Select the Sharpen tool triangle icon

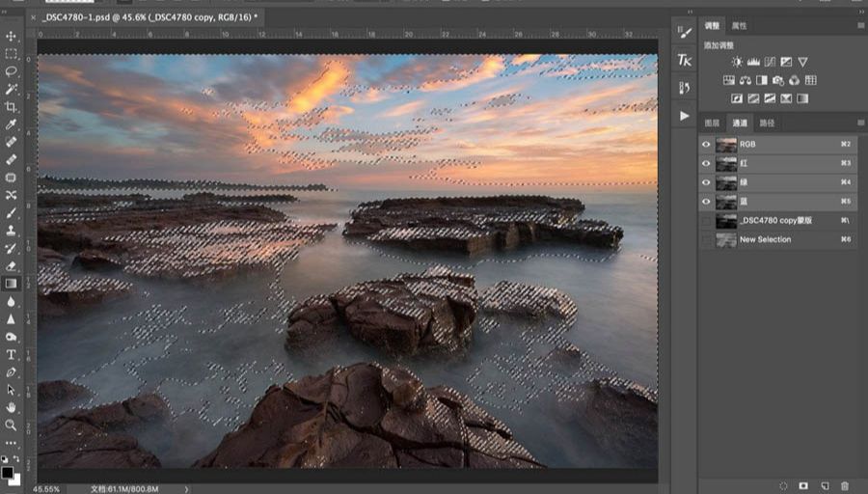point(11,319)
